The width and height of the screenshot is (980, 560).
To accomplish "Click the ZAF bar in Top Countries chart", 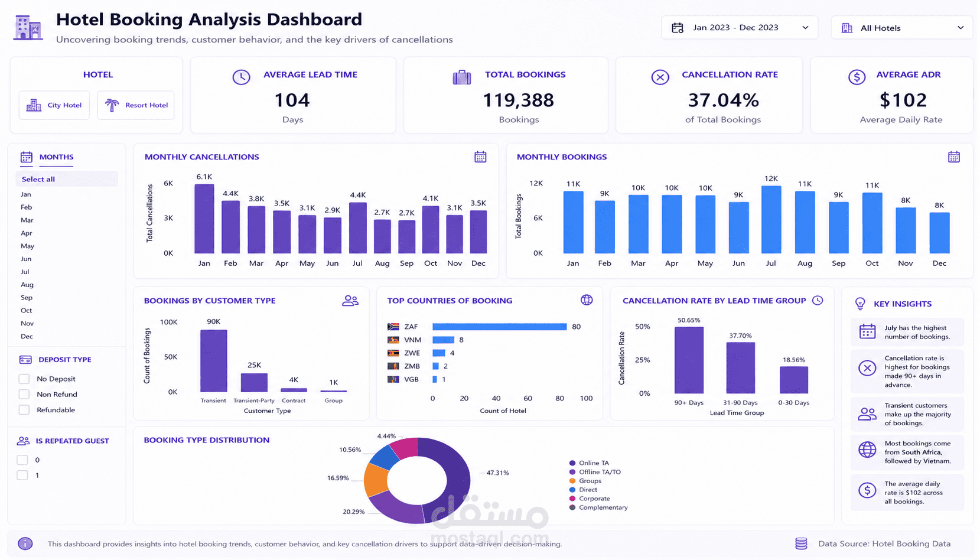I will click(x=500, y=327).
